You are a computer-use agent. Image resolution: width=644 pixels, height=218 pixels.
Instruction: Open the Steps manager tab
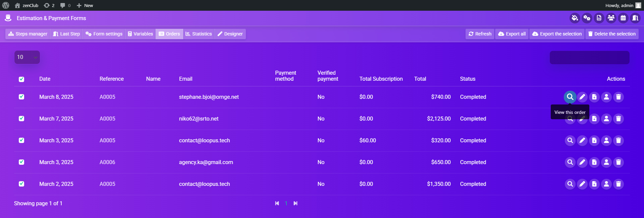28,34
